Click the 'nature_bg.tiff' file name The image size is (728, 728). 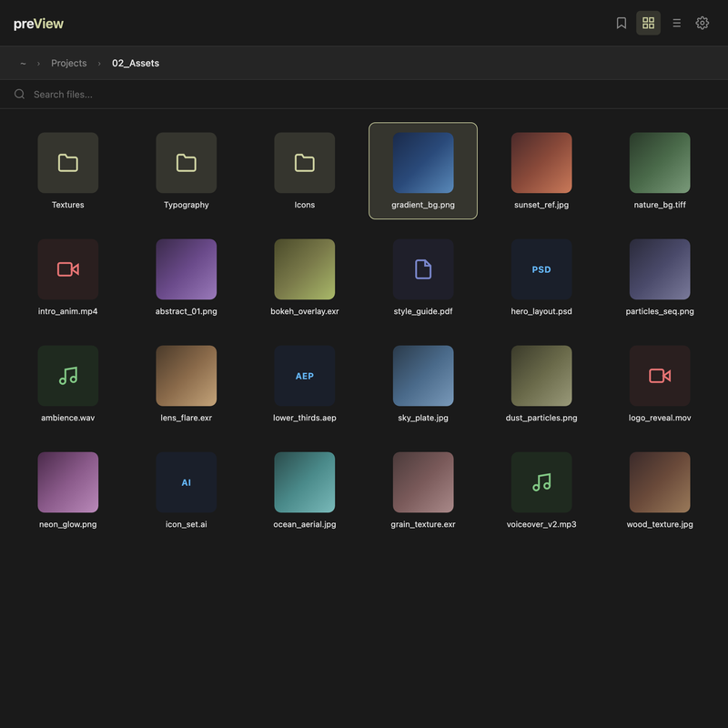pos(660,205)
